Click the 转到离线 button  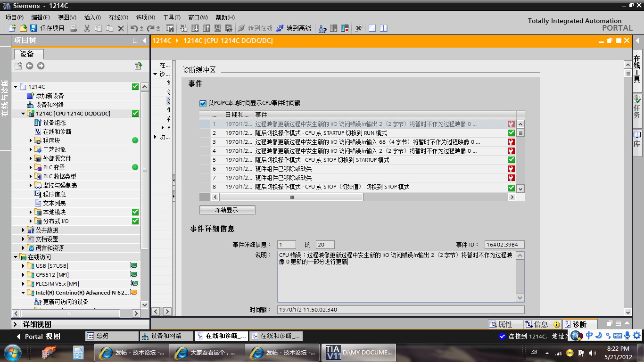294,28
